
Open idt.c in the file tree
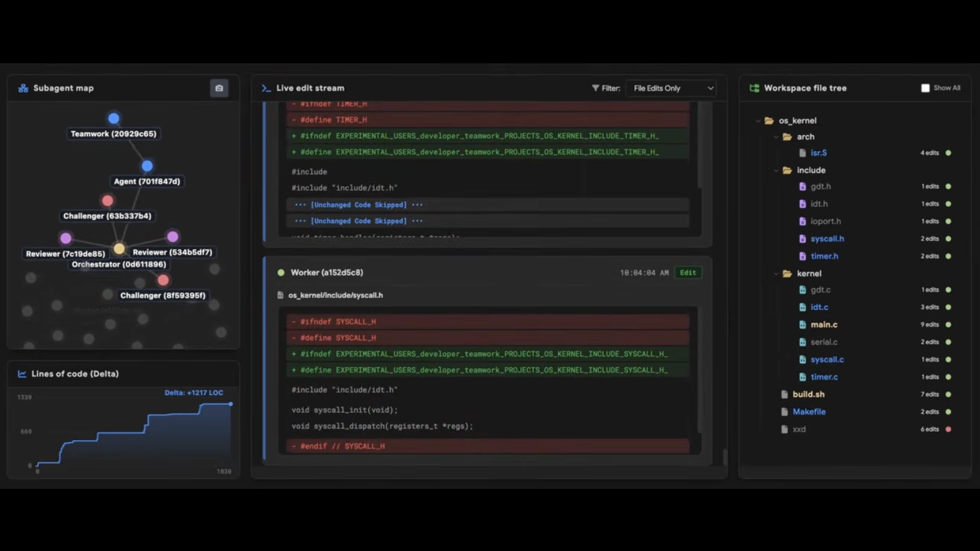click(819, 308)
